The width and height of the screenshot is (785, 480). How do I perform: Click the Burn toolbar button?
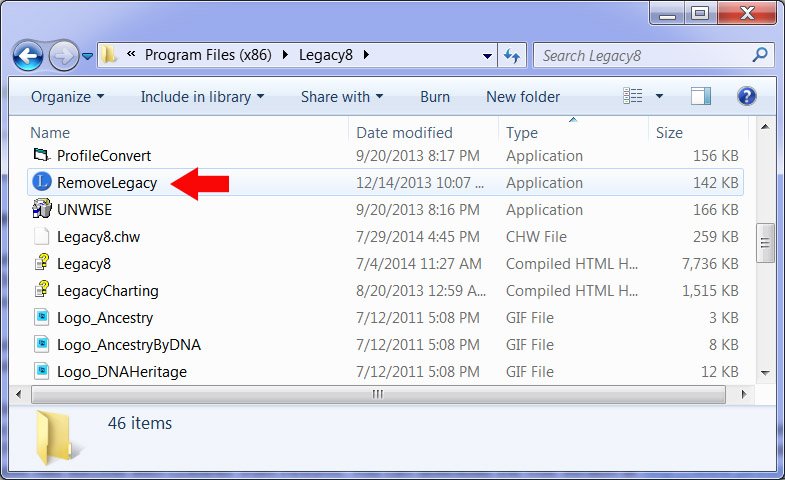coord(435,97)
